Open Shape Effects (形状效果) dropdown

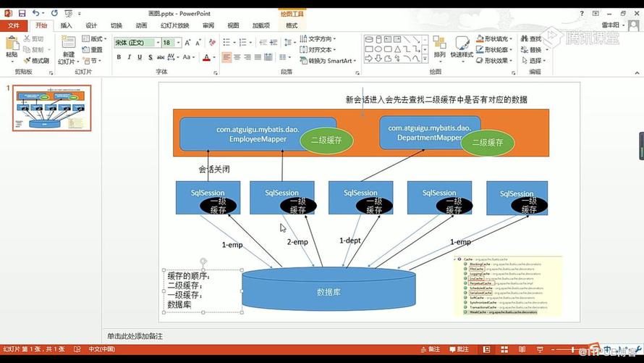click(x=494, y=60)
